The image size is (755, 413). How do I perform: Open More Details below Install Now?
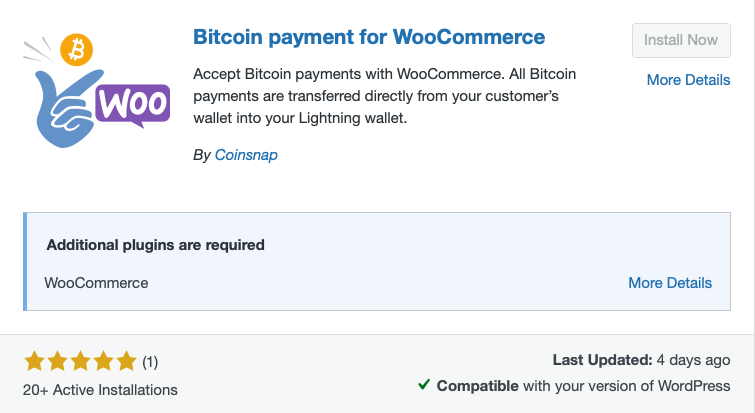(x=689, y=80)
